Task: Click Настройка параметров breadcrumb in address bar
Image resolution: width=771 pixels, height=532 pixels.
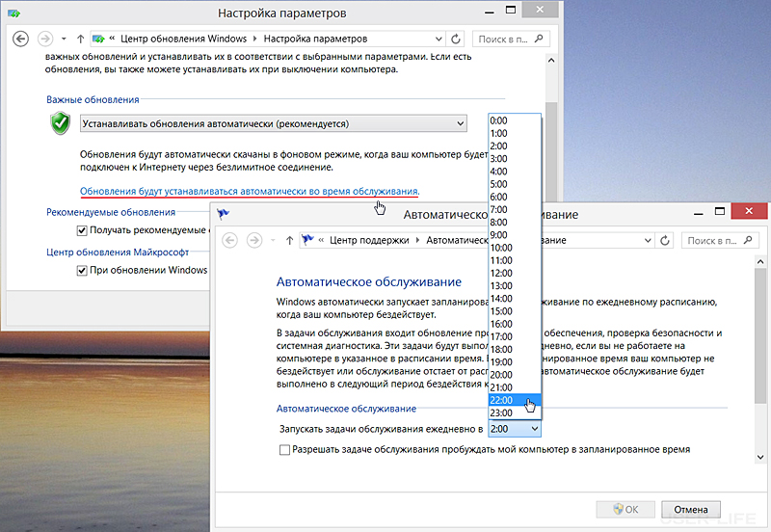Action: click(x=315, y=39)
